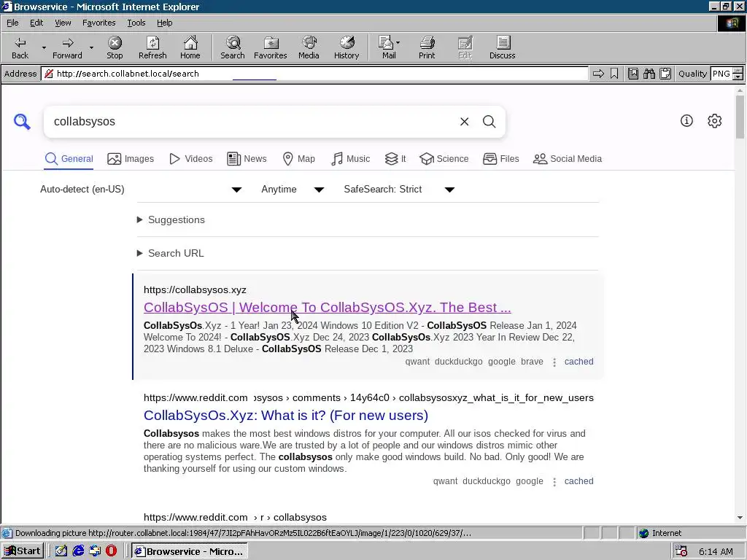This screenshot has width=747, height=560.
Task: Click inside the collabsysos search box
Action: coord(252,122)
